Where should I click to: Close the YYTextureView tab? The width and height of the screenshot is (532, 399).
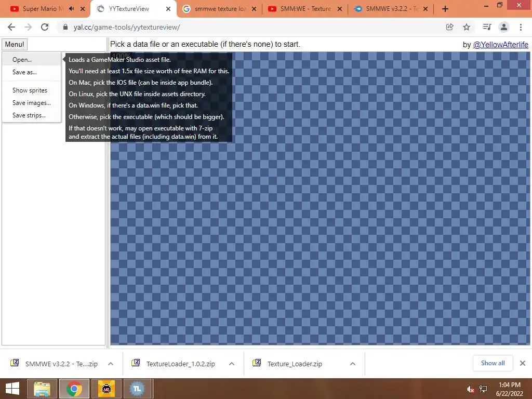pyautogui.click(x=168, y=9)
